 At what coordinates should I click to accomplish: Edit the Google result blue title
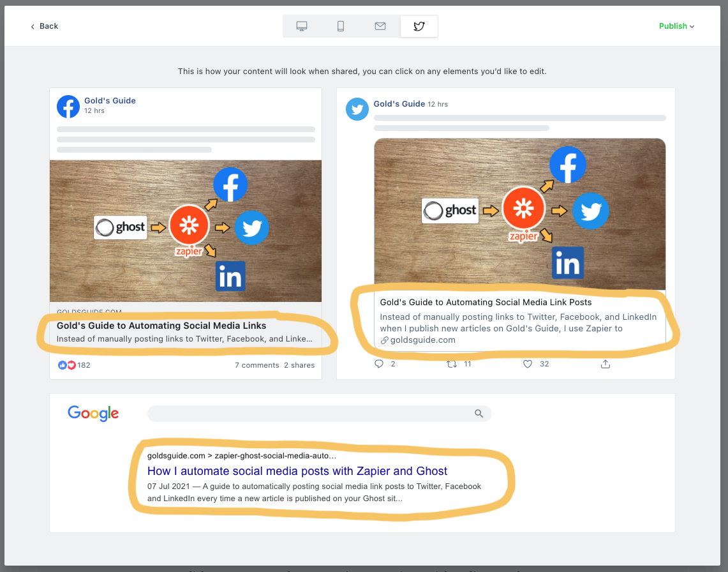point(297,470)
